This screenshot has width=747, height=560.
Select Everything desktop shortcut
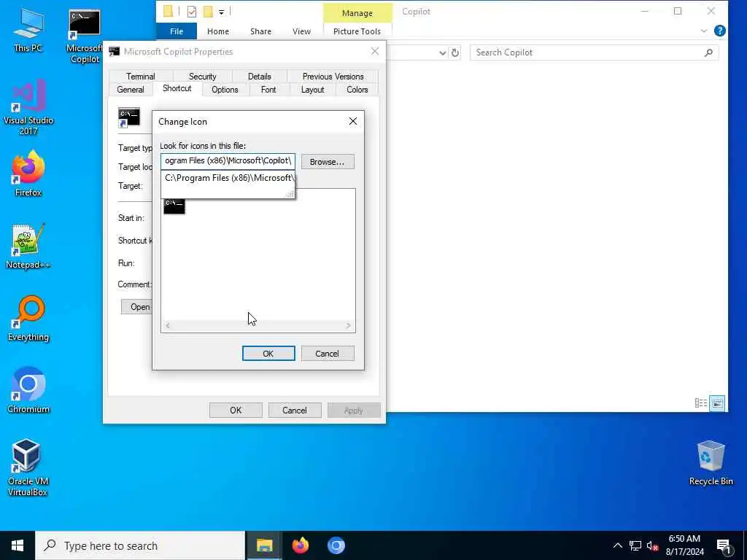click(x=28, y=319)
